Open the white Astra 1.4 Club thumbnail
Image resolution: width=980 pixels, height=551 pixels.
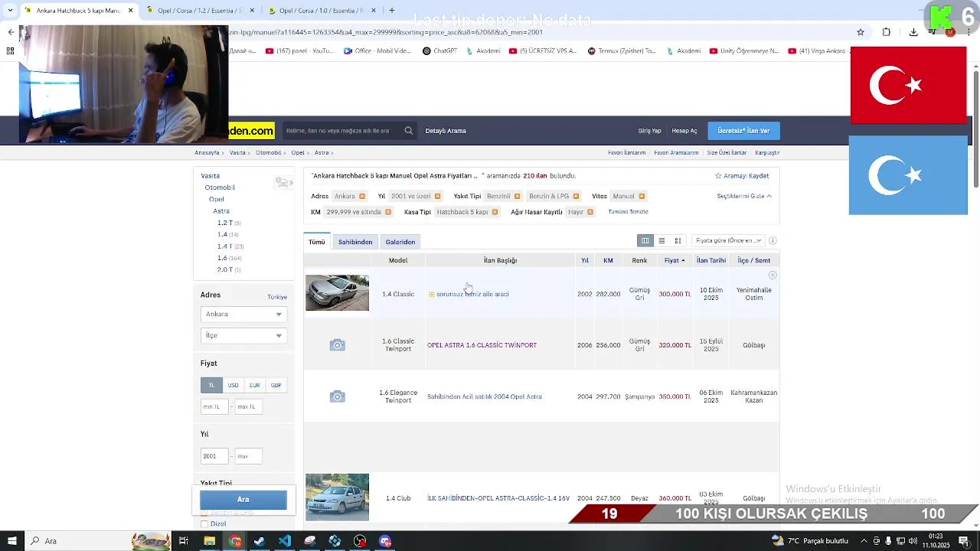pyautogui.click(x=337, y=497)
